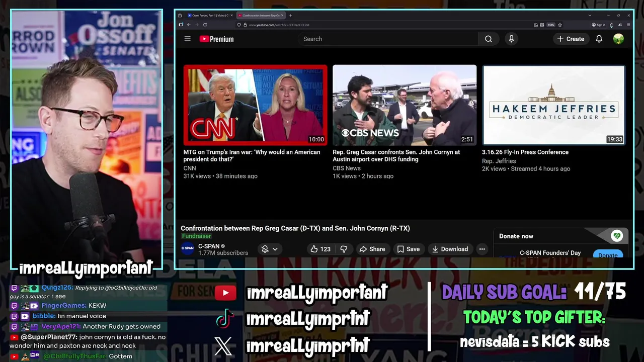Open the CBS News Casar Cornyn thumbnail
Screen dimensions: 644x362
405,105
